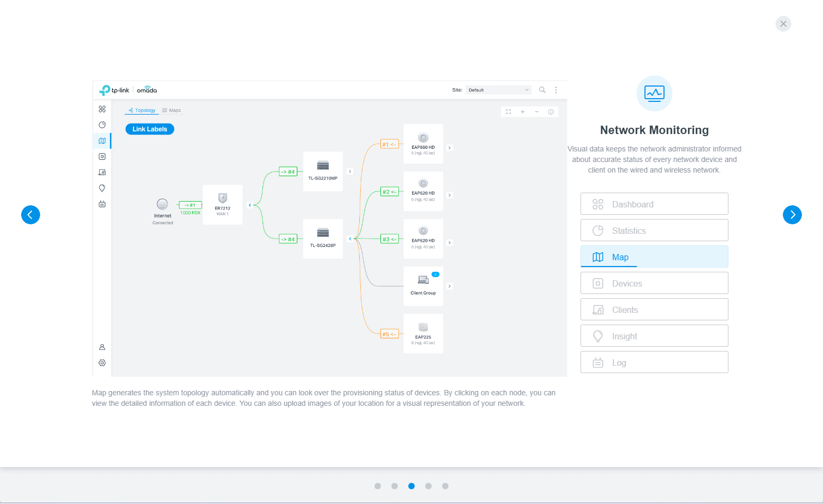Viewport: 823px width, 504px height.
Task: Select the Insight feature item
Action: [x=654, y=336]
